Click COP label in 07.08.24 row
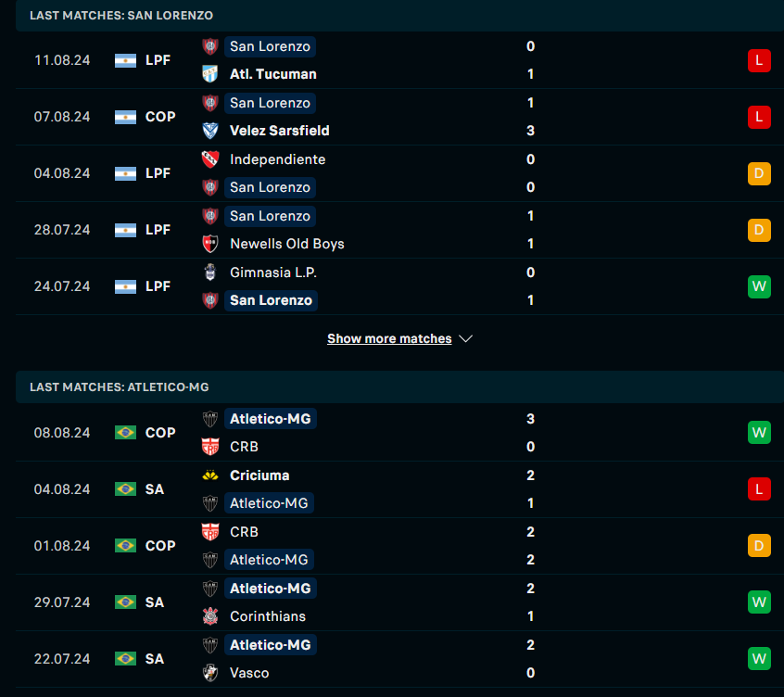The height and width of the screenshot is (697, 784). point(160,117)
